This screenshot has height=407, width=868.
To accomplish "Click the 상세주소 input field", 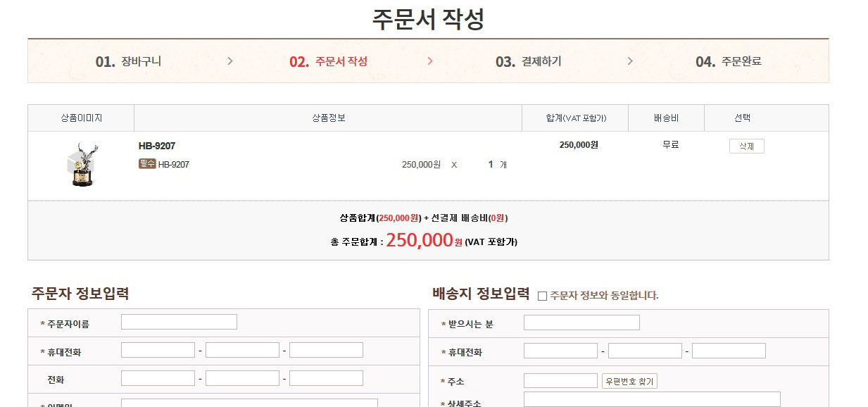I will [x=652, y=399].
